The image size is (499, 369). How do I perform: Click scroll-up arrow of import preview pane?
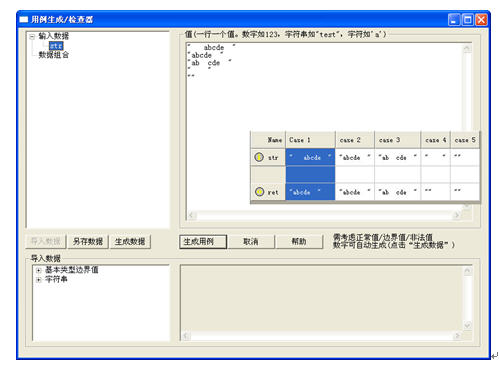467,271
